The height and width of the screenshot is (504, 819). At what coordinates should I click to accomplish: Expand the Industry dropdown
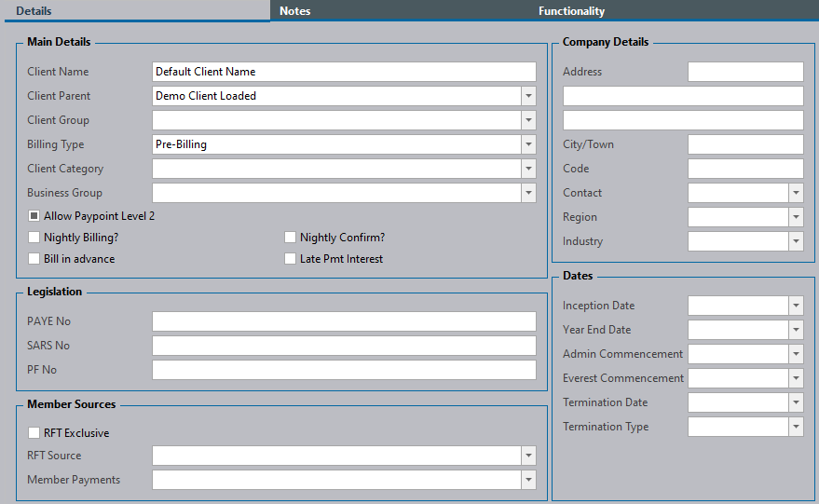click(796, 241)
